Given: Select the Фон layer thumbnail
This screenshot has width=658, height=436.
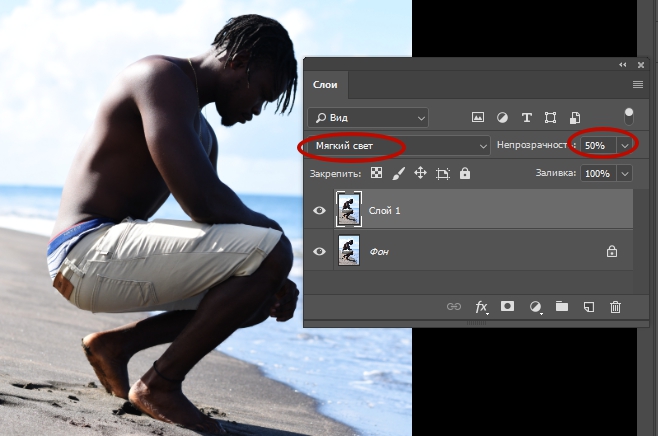Looking at the screenshot, I should (349, 251).
